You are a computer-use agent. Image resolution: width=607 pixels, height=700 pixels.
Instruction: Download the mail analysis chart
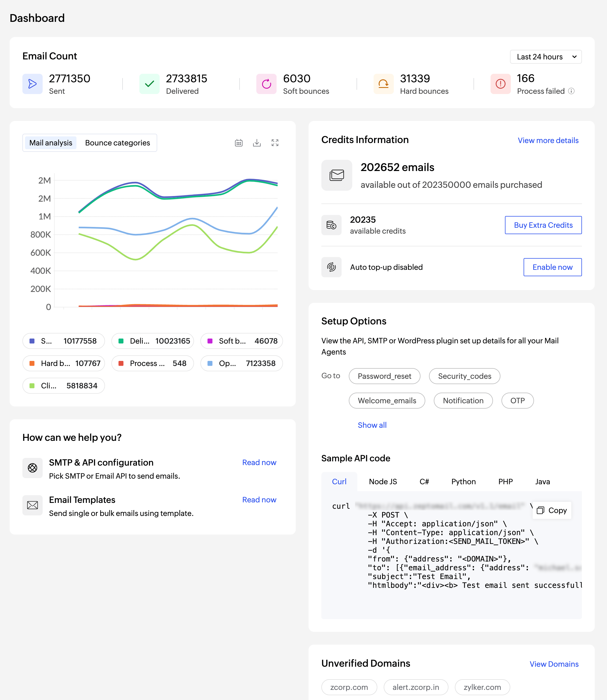click(257, 143)
